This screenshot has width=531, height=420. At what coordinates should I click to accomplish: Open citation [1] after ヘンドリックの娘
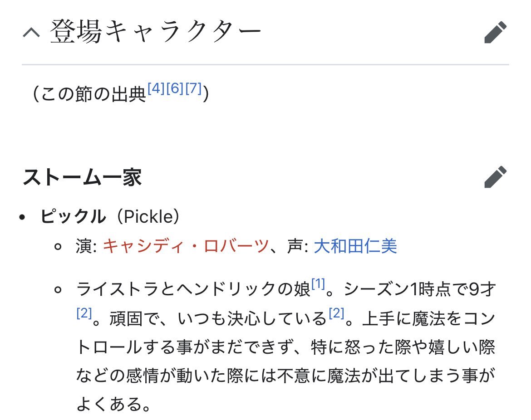[318, 283]
